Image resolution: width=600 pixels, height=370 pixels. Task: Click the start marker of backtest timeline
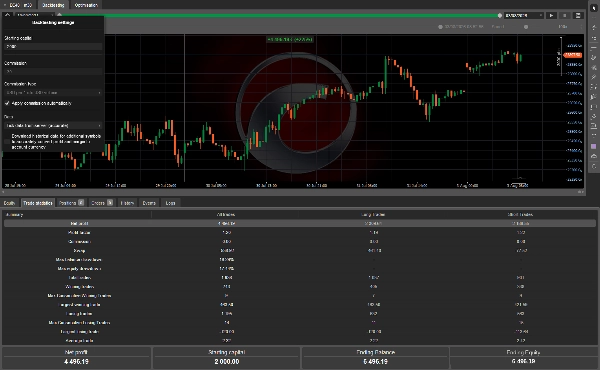[x=59, y=15]
